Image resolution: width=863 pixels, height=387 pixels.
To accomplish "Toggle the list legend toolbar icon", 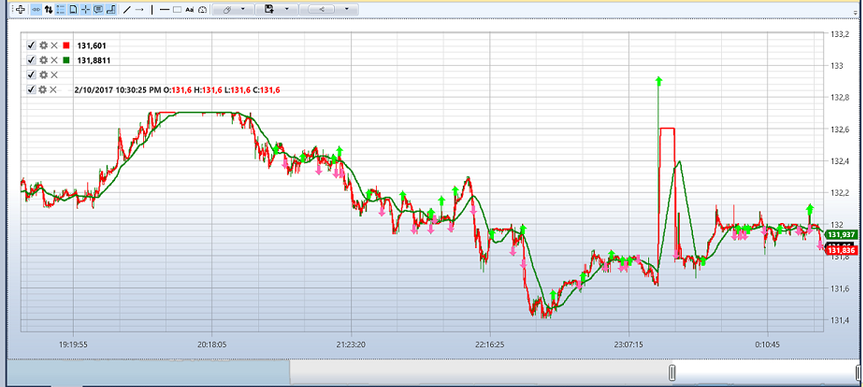I will tap(61, 9).
